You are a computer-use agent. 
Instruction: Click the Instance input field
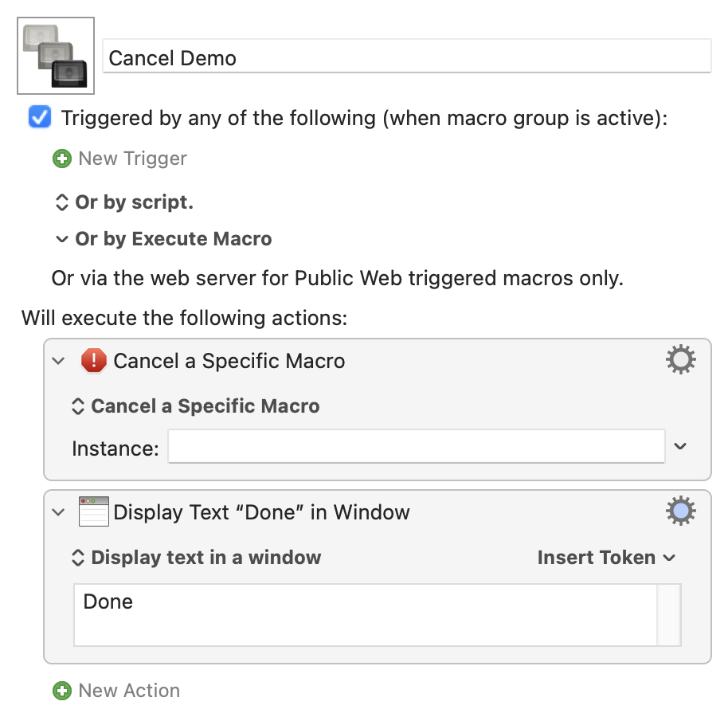pos(417,446)
